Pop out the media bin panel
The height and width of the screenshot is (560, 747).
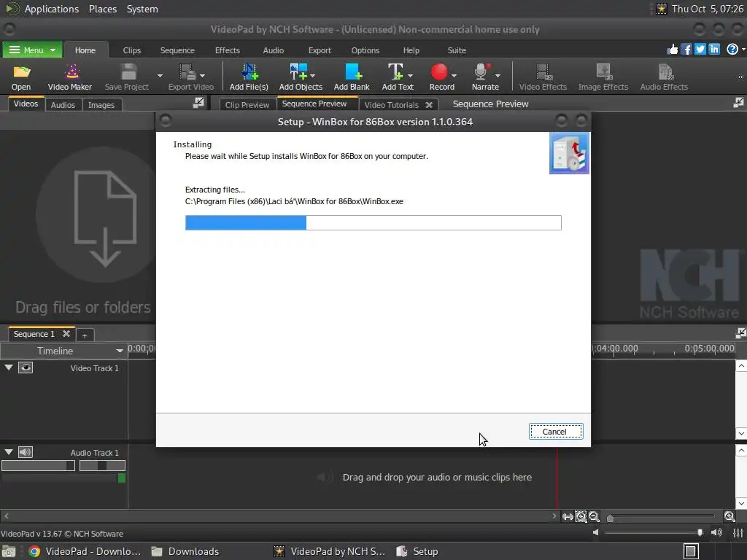tap(198, 102)
